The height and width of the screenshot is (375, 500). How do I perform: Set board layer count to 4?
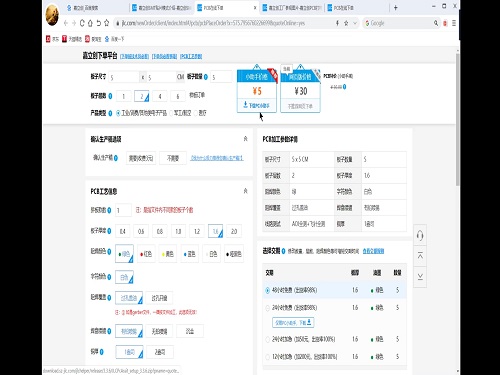point(160,96)
